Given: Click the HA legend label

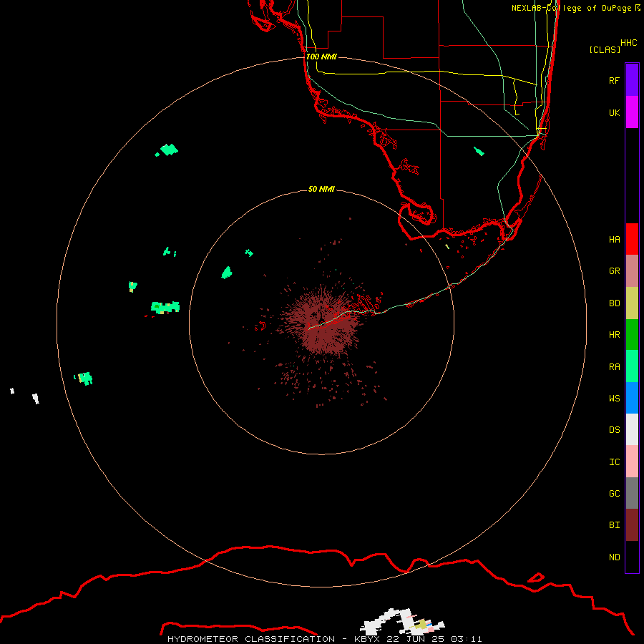Looking at the screenshot, I should [x=614, y=239].
